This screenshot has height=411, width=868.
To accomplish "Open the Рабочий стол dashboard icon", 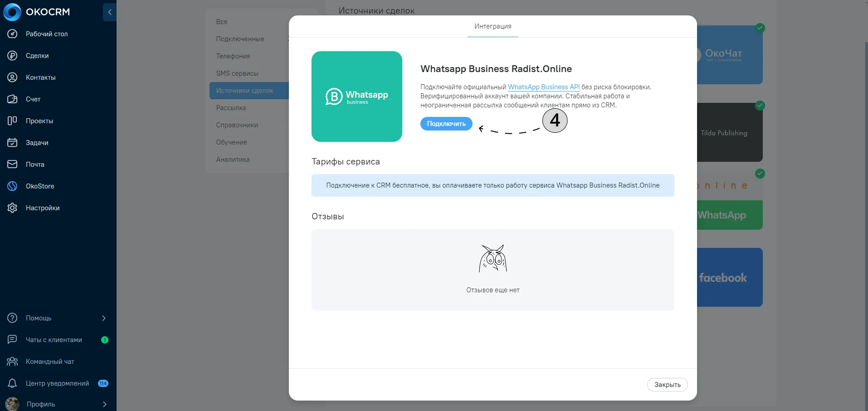I will pos(12,34).
